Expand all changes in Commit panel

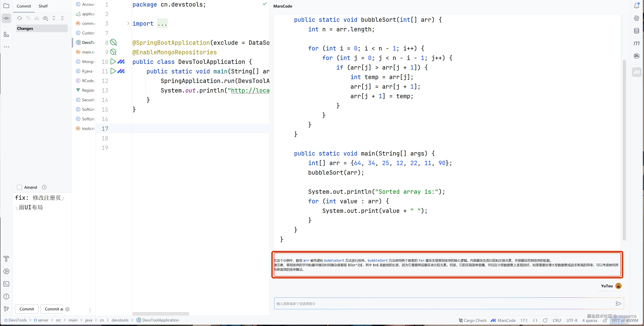click(x=54, y=18)
